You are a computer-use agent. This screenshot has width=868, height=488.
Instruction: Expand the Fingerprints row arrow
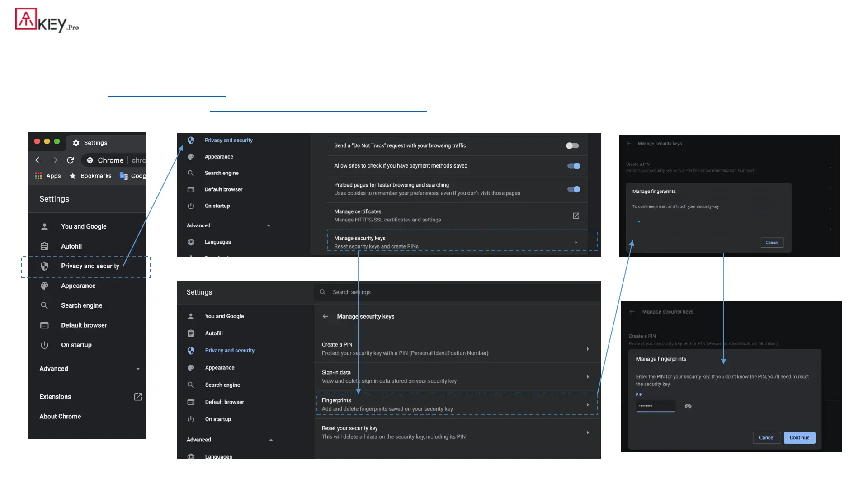point(588,405)
